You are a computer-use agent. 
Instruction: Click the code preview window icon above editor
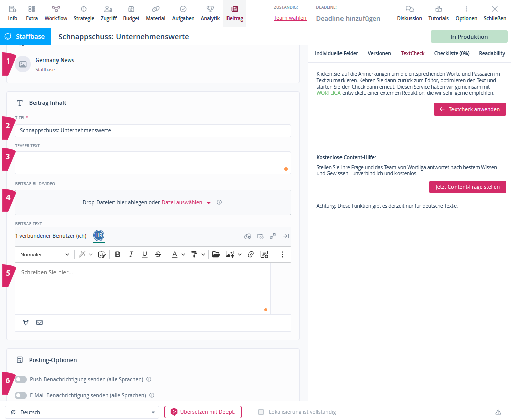260,236
